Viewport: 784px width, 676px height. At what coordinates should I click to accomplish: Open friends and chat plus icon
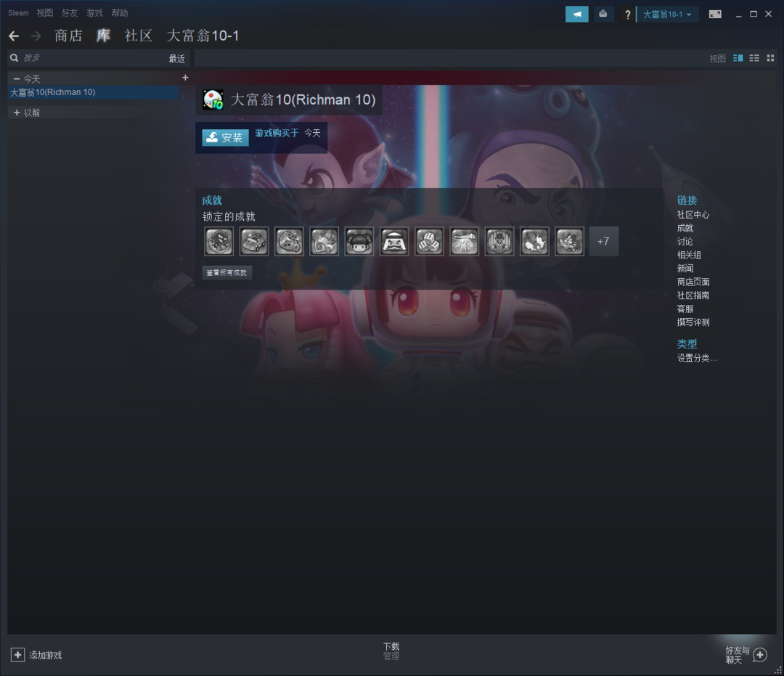click(760, 655)
